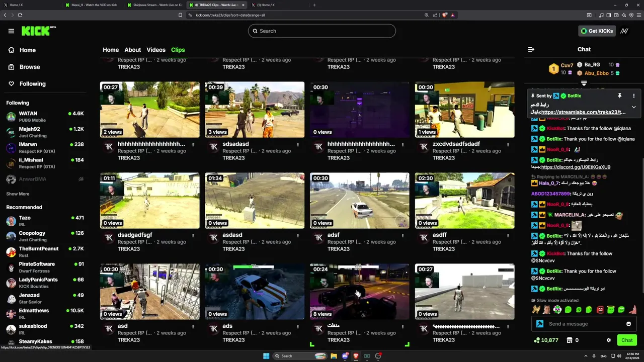Open Edmatthews recommended channel
Viewport: 644px width, 362px height.
pyautogui.click(x=45, y=314)
